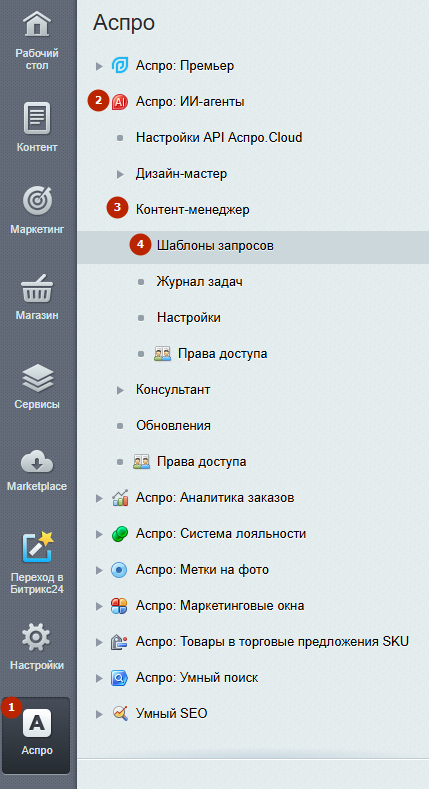Open the Marketplace cloud icon

[x=37, y=461]
